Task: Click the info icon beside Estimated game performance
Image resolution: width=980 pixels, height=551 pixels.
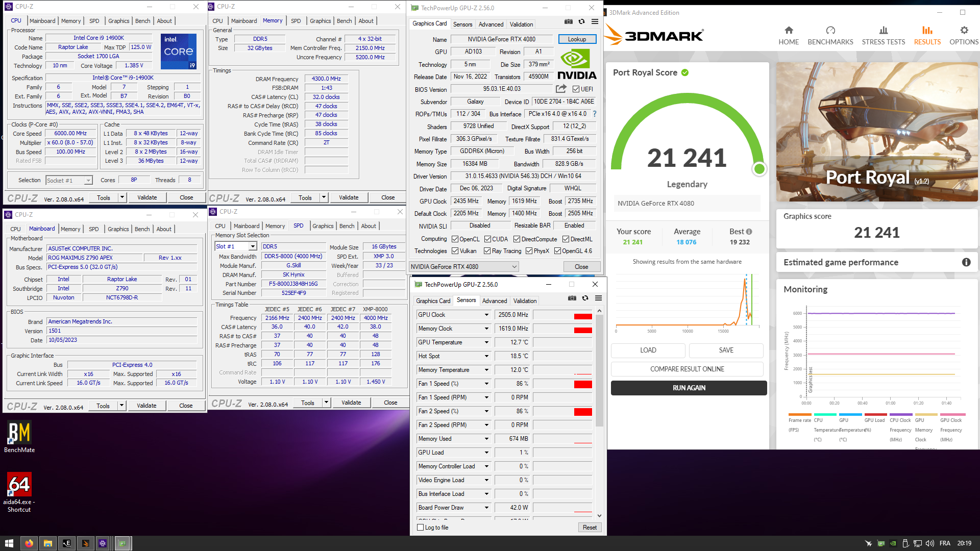Action: point(966,262)
